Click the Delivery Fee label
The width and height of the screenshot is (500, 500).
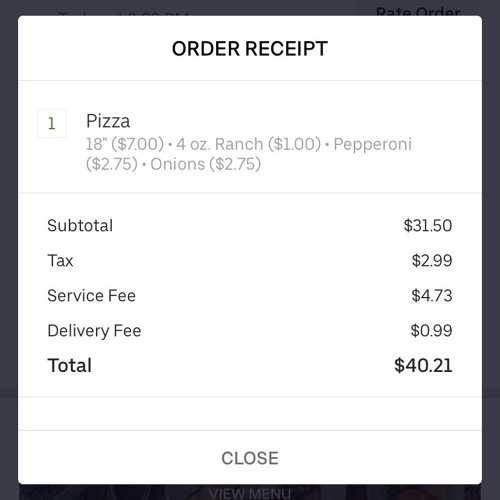[x=94, y=331]
